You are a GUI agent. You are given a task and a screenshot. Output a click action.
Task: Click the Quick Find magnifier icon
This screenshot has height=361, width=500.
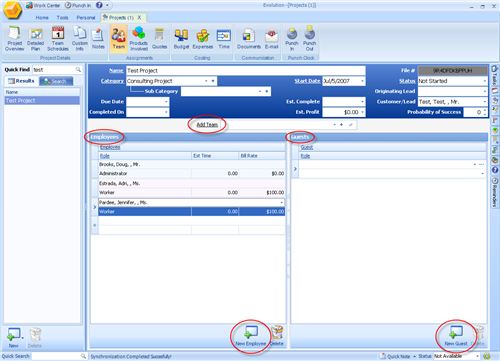(x=78, y=70)
